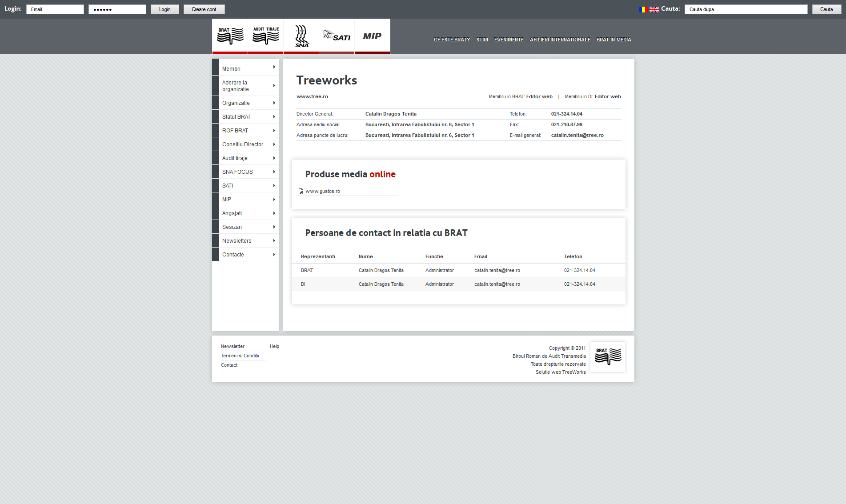Expand the Newsletters sidebar arrow
Viewport: 846px width, 504px height.
274,240
